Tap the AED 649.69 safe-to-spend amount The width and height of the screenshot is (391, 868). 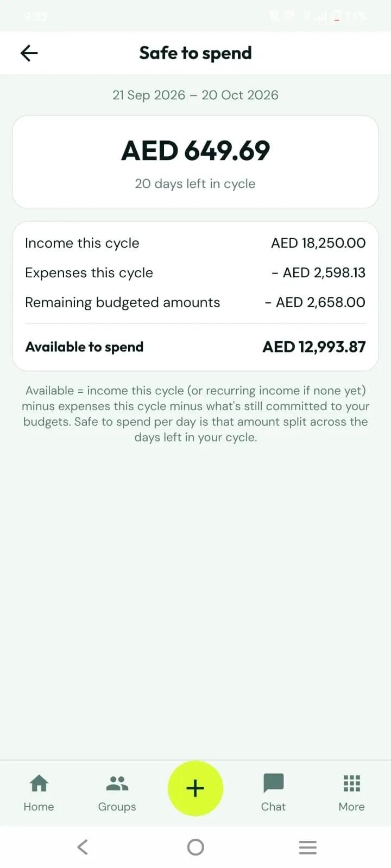pos(195,150)
